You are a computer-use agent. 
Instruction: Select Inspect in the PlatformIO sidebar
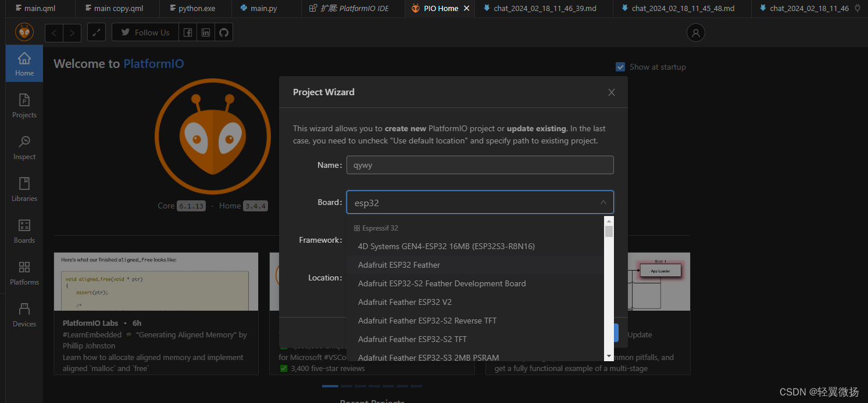tap(24, 147)
